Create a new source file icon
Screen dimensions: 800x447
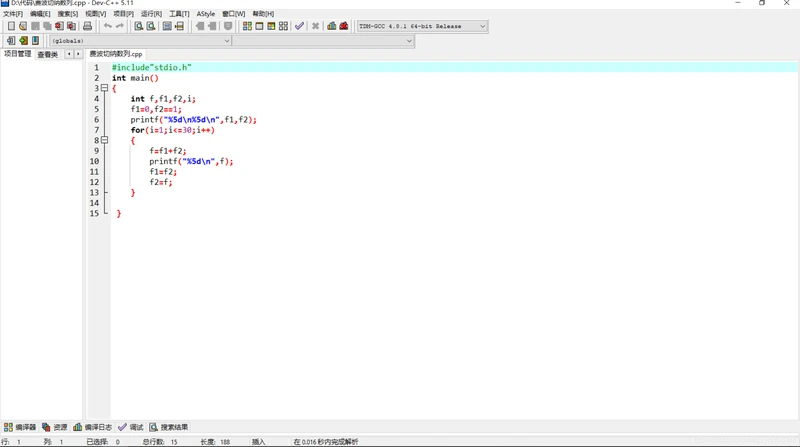pos(11,26)
